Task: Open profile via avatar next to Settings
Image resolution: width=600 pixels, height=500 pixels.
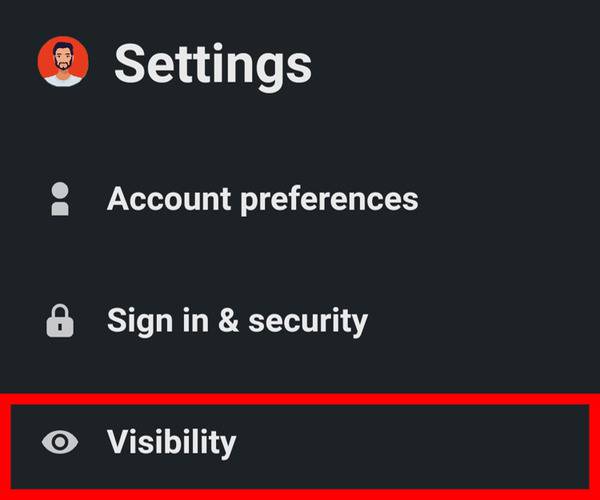Action: [63, 62]
